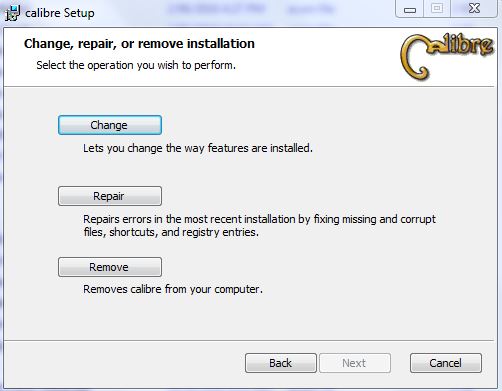The height and width of the screenshot is (391, 502).
Task: Click the grayed-out maximize window button
Action: coord(437,9)
